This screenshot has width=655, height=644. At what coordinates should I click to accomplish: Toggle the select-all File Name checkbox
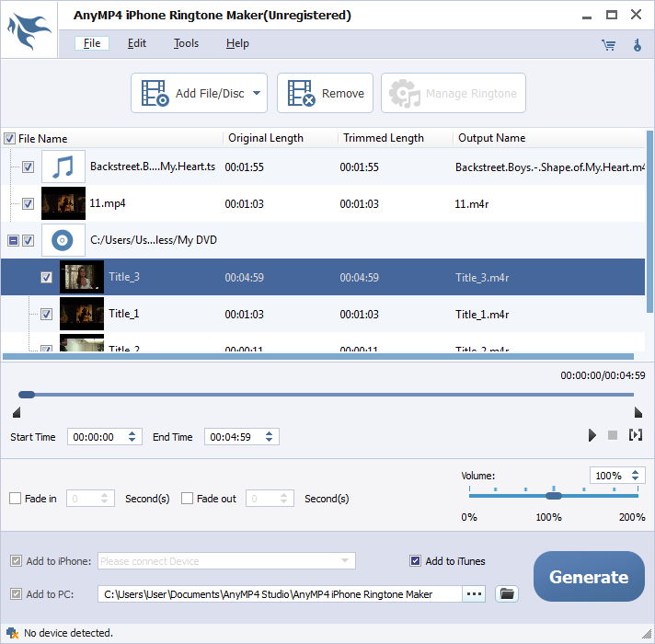[x=9, y=138]
